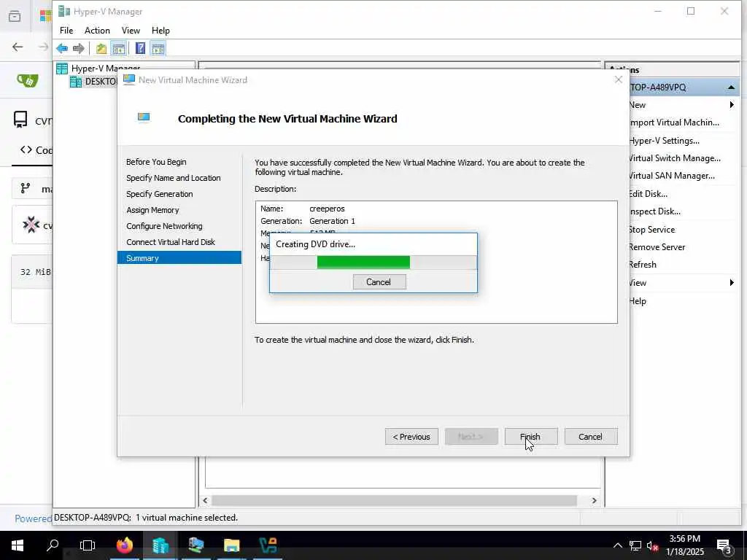The width and height of the screenshot is (747, 560).
Task: Select the Summary wizard step
Action: point(179,257)
